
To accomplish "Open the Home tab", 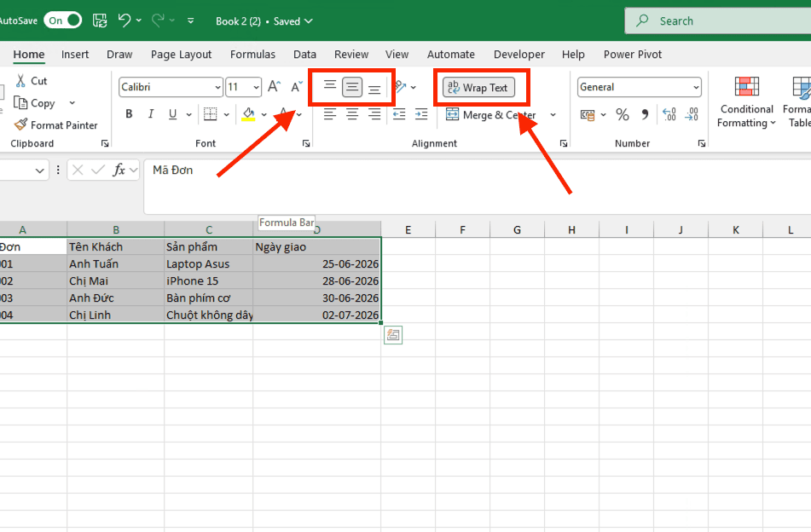I will pos(29,55).
